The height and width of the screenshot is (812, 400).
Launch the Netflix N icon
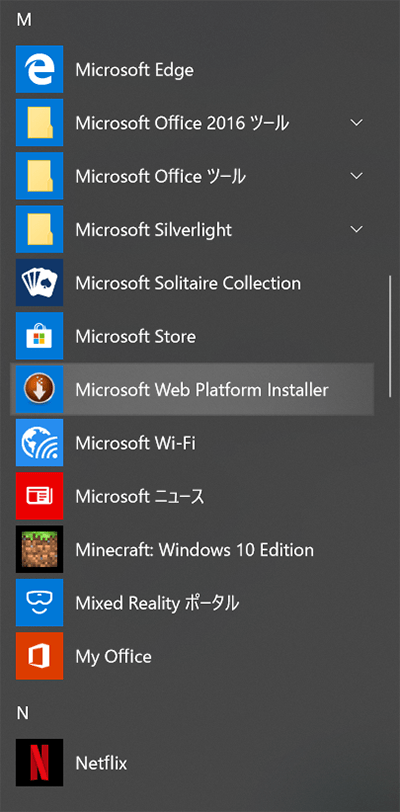click(x=39, y=763)
